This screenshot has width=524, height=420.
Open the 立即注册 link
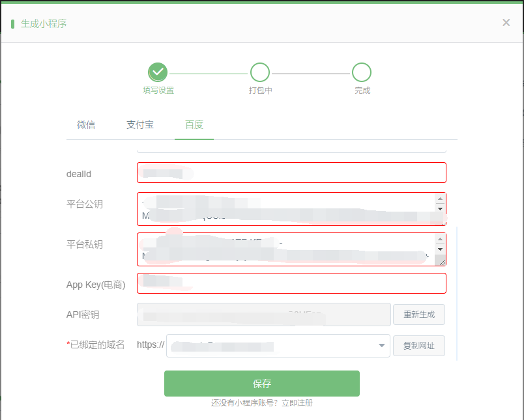click(x=297, y=403)
